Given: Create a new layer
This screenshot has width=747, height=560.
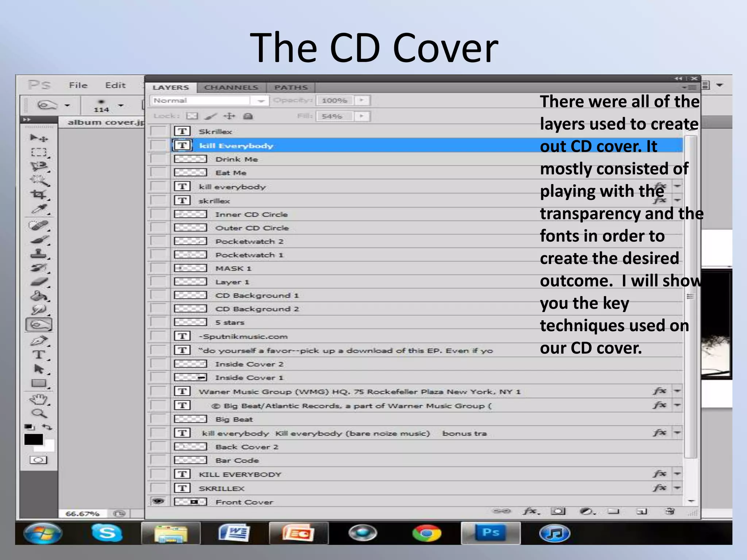Looking at the screenshot, I should pos(642,511).
